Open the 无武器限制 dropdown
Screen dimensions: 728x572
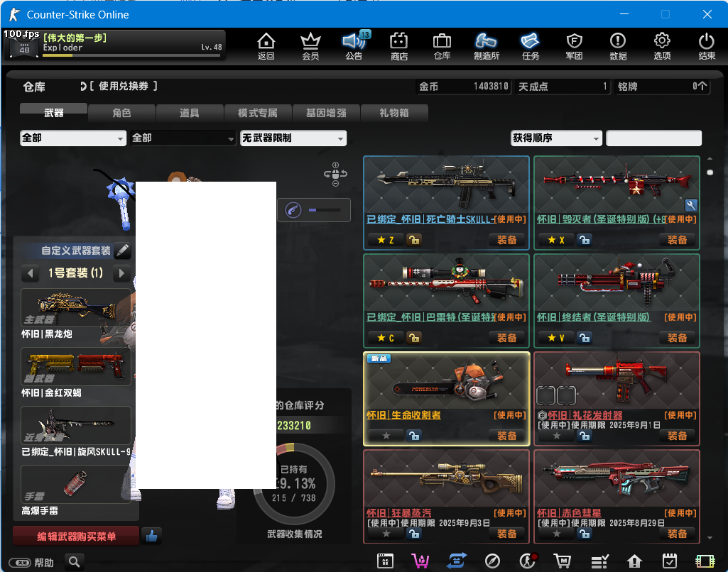pyautogui.click(x=293, y=138)
